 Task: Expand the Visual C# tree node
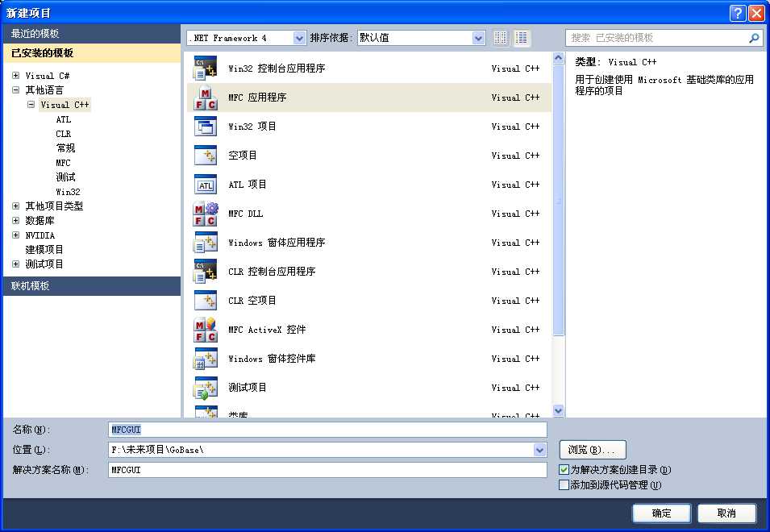pyautogui.click(x=15, y=76)
